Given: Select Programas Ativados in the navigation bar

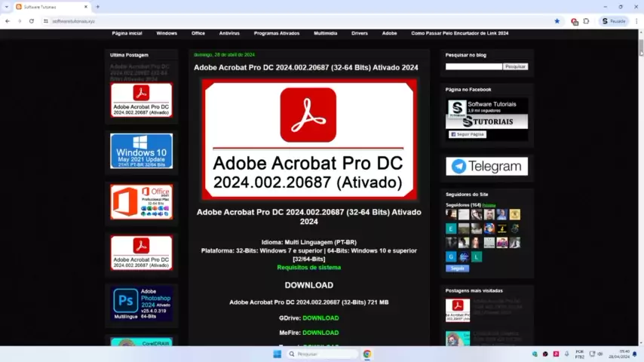Looking at the screenshot, I should coord(276,33).
